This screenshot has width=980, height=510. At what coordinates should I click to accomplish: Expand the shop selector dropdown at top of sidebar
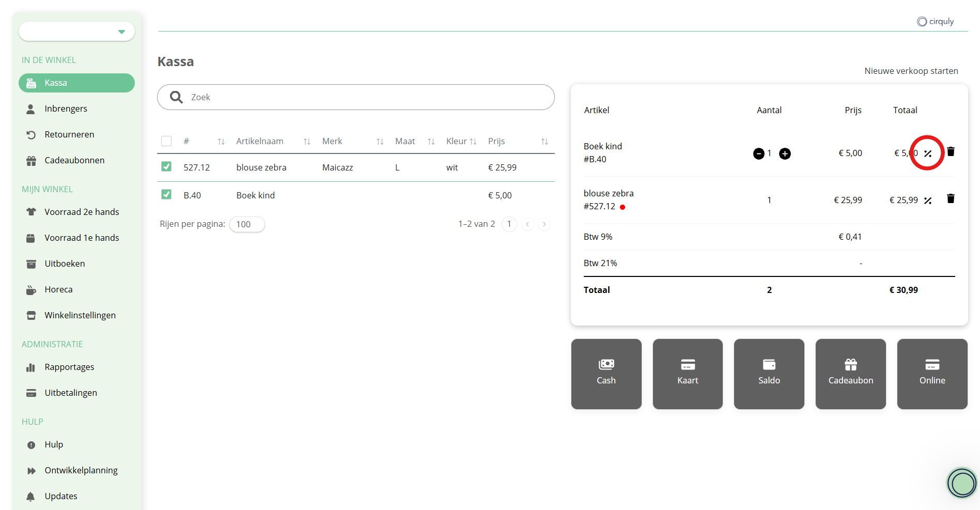tap(76, 32)
